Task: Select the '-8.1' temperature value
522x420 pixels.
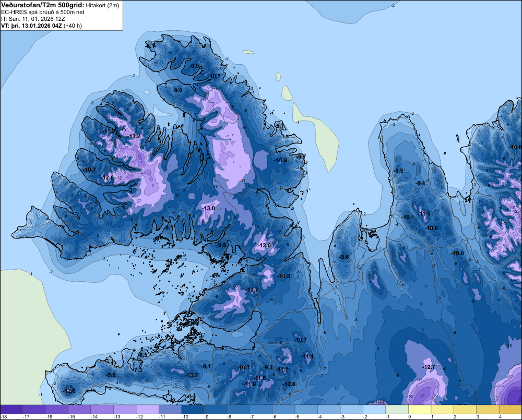Action: 206,366
